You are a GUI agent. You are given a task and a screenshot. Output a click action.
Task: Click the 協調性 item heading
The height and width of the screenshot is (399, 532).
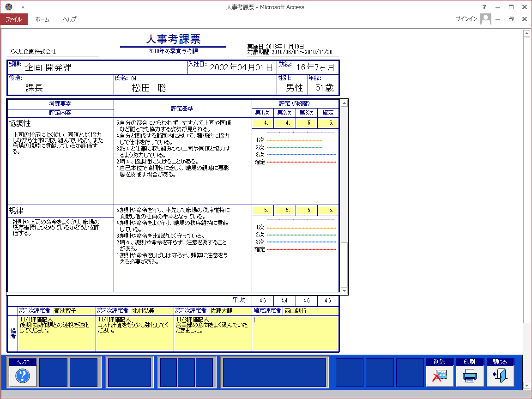pos(20,123)
